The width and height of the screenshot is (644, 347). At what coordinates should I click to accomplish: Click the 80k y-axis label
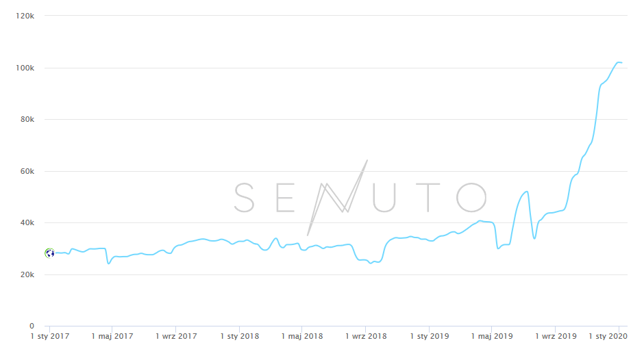26,119
